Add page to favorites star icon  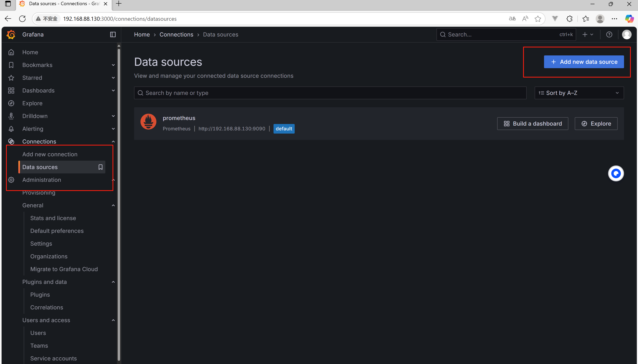[x=538, y=19]
